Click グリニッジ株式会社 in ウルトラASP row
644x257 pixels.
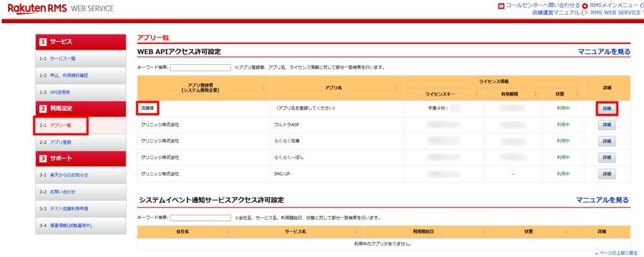(x=160, y=124)
